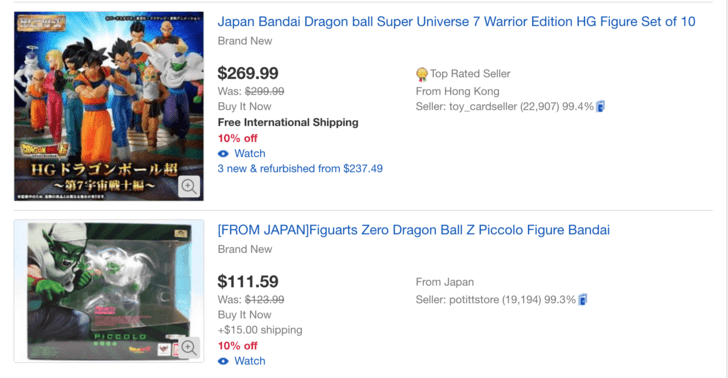This screenshot has width=728, height=378.
Task: Click the magnifier icon on the Piccolo figure image
Action: point(189,347)
